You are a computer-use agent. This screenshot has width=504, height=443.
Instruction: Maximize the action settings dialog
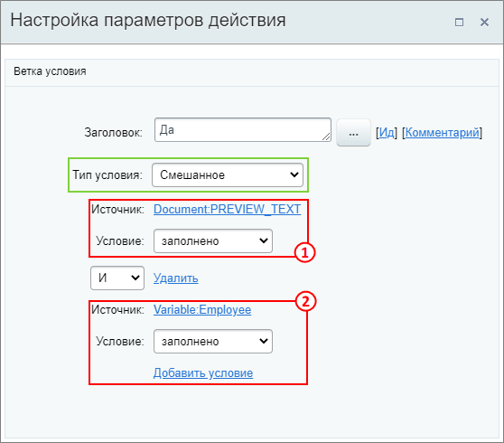[459, 23]
